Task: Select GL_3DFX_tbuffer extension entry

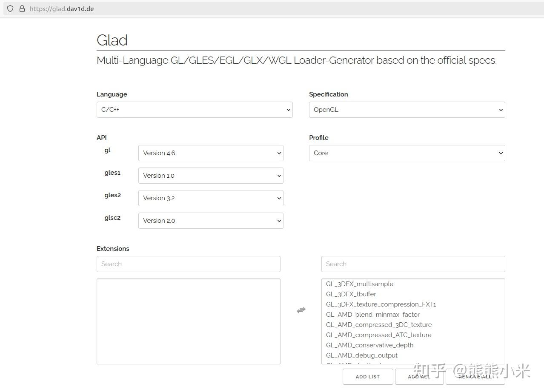Action: coord(351,294)
